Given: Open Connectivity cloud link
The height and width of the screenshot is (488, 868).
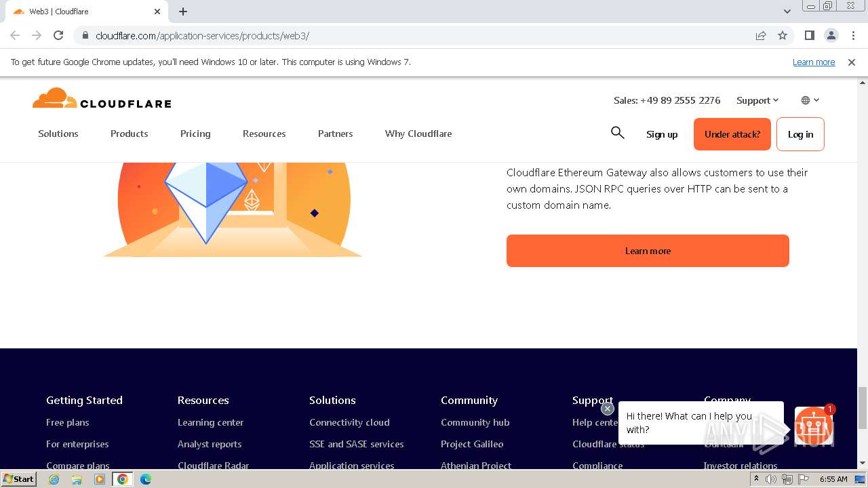Looking at the screenshot, I should pyautogui.click(x=349, y=422).
